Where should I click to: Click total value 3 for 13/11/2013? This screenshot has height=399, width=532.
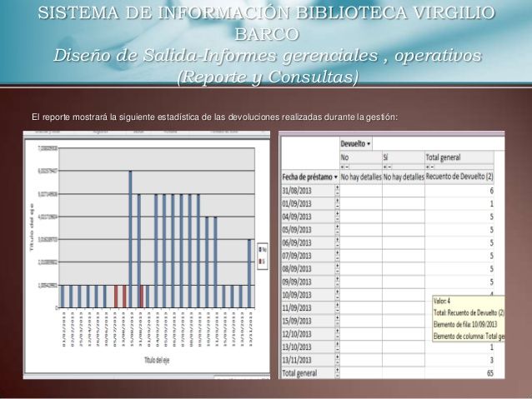pyautogui.click(x=492, y=360)
